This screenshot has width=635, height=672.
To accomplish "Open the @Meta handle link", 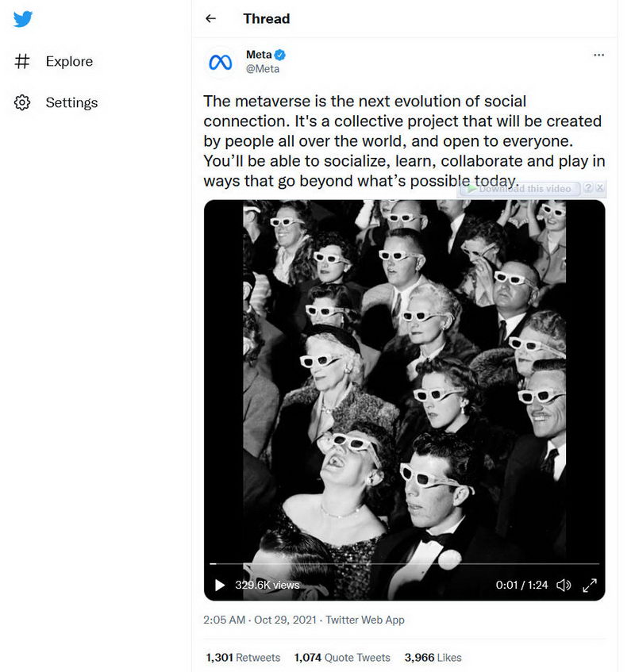I will 263,69.
